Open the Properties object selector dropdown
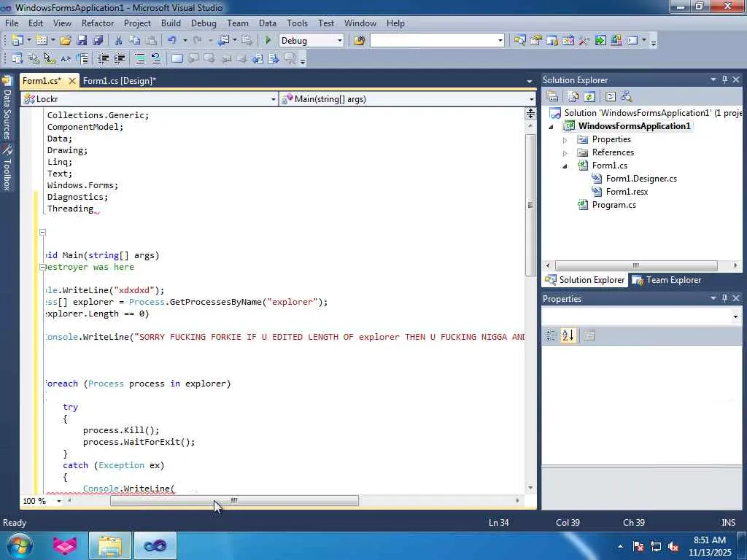 tap(735, 316)
